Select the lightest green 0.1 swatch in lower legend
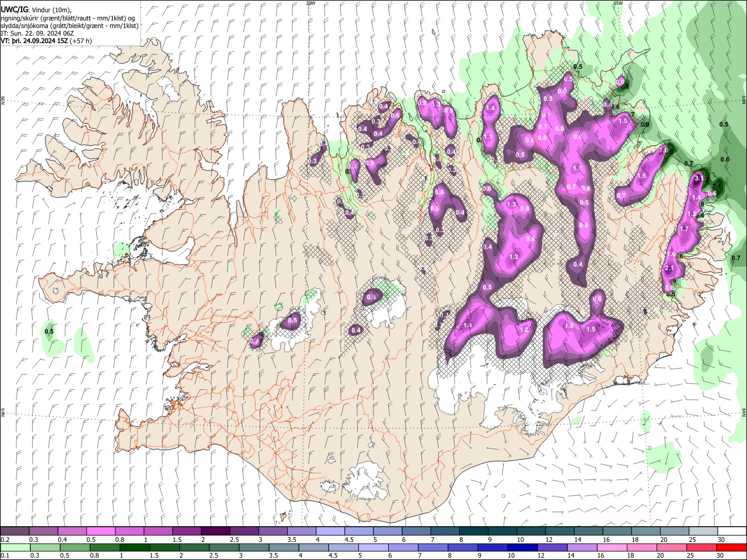The image size is (747, 560). [x=15, y=547]
